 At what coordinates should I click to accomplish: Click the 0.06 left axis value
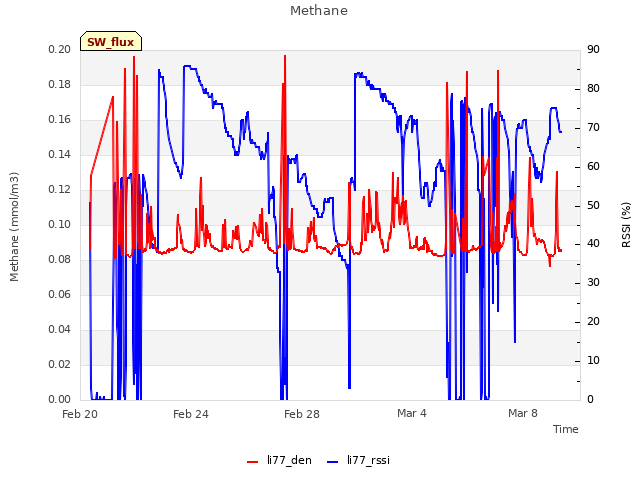[x=60, y=295]
